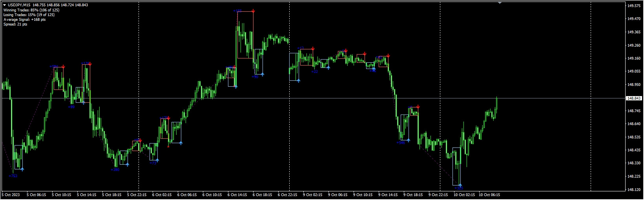Click the '10 Oct 02:15' time axis label
This screenshot has height=200, width=644.
[x=465, y=195]
